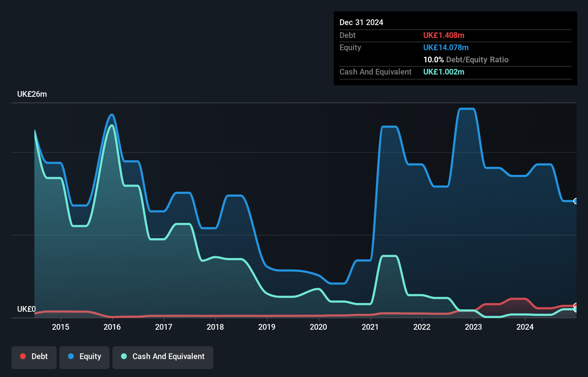Open the Debt row in the data panel
Viewport: 588px width, 377px height.
pyautogui.click(x=347, y=35)
